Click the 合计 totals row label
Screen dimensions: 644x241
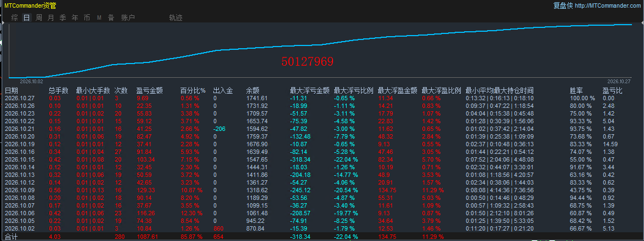[x=11, y=237]
